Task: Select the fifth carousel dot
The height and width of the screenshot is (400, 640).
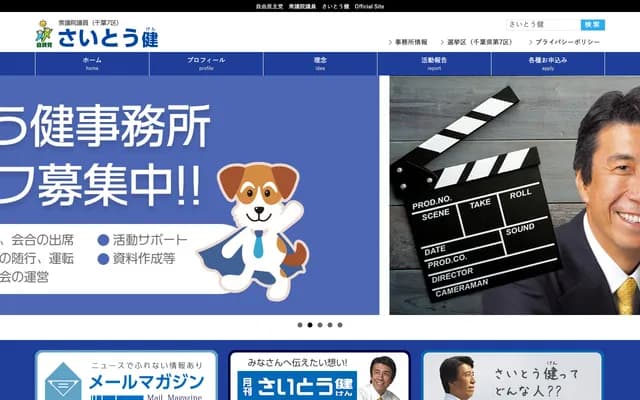Action: (340, 325)
